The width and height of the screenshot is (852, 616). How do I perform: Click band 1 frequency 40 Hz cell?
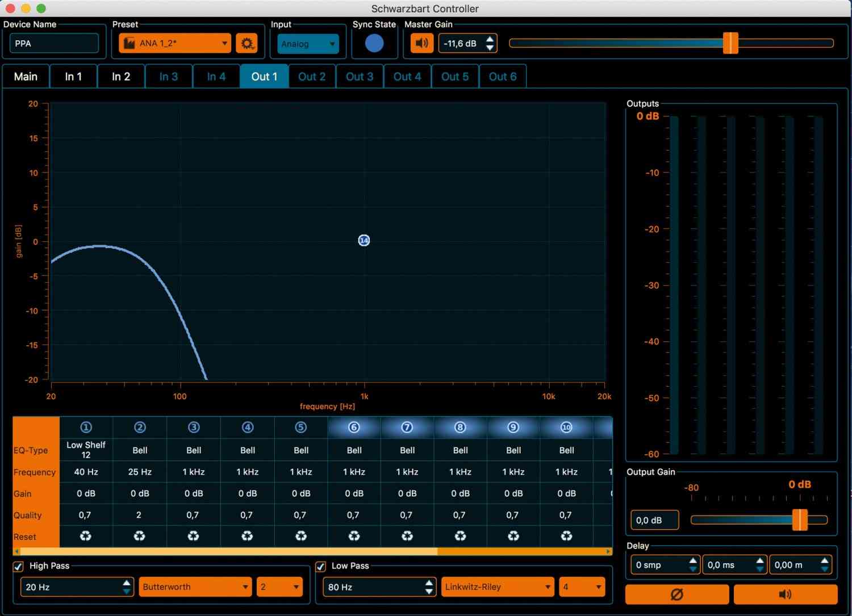[x=86, y=472]
